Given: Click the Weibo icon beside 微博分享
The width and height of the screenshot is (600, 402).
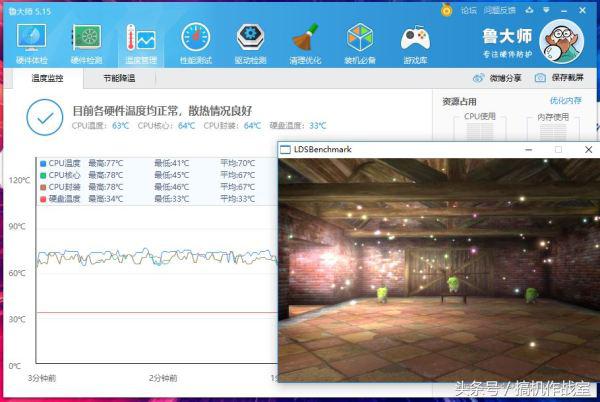Looking at the screenshot, I should pos(478,78).
